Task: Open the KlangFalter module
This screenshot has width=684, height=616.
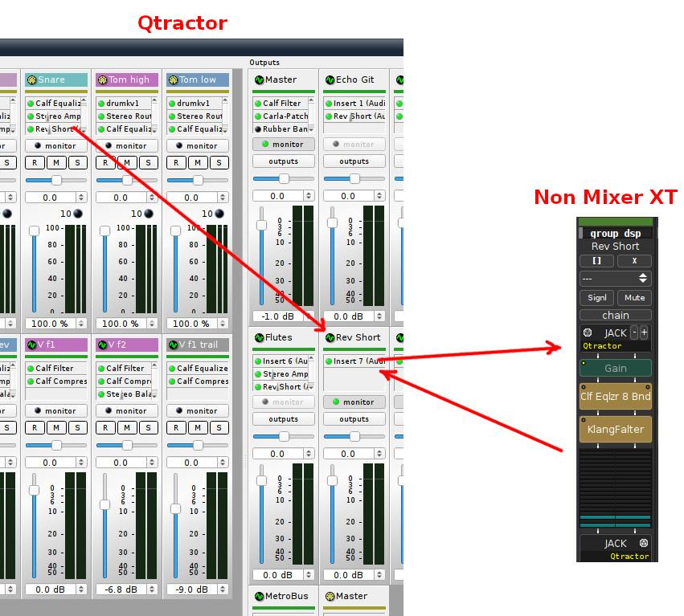Action: coord(616,430)
